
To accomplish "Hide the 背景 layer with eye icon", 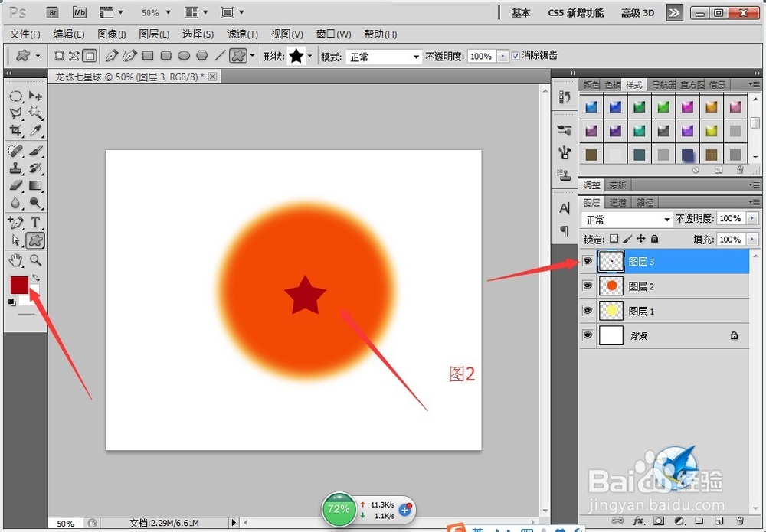I will pyautogui.click(x=588, y=335).
